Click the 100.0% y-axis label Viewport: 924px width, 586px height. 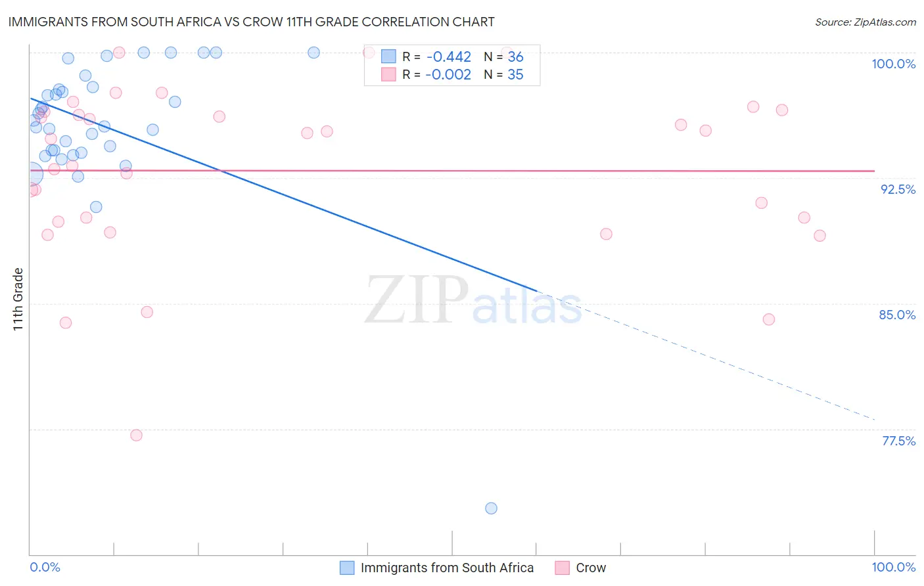(x=894, y=64)
